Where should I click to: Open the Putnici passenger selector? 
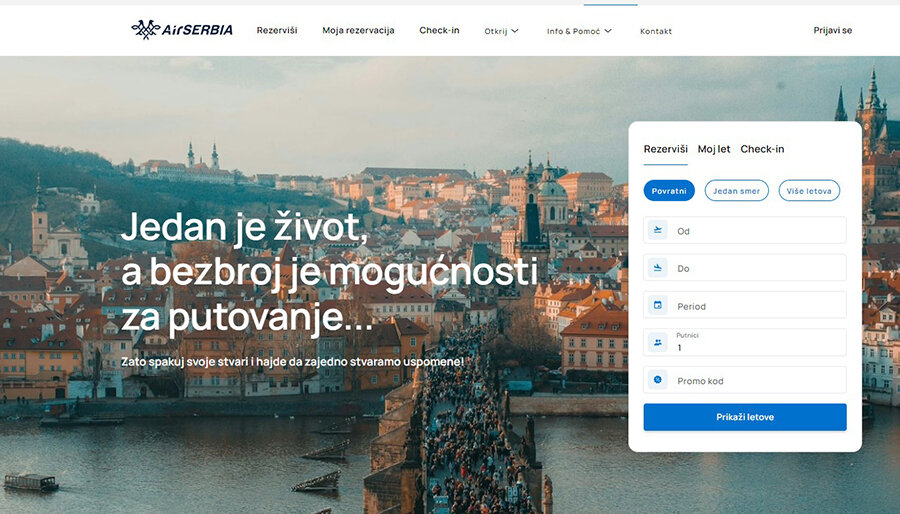click(x=744, y=342)
